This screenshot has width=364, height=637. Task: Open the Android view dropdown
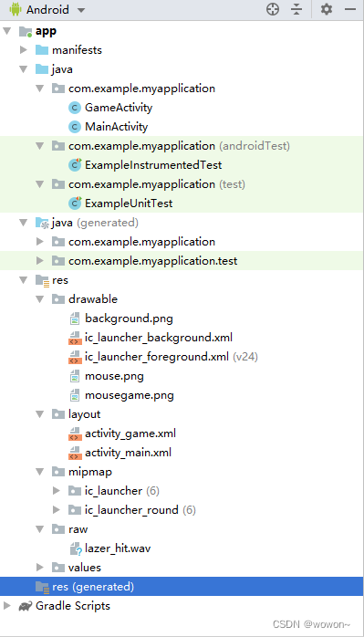pyautogui.click(x=81, y=10)
